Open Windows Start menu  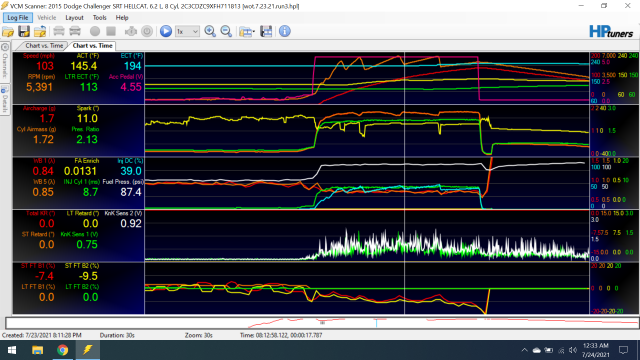12,350
